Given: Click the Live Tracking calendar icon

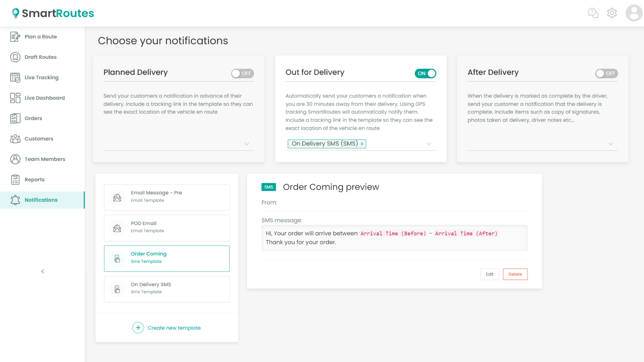Looking at the screenshot, I should pyautogui.click(x=15, y=78).
